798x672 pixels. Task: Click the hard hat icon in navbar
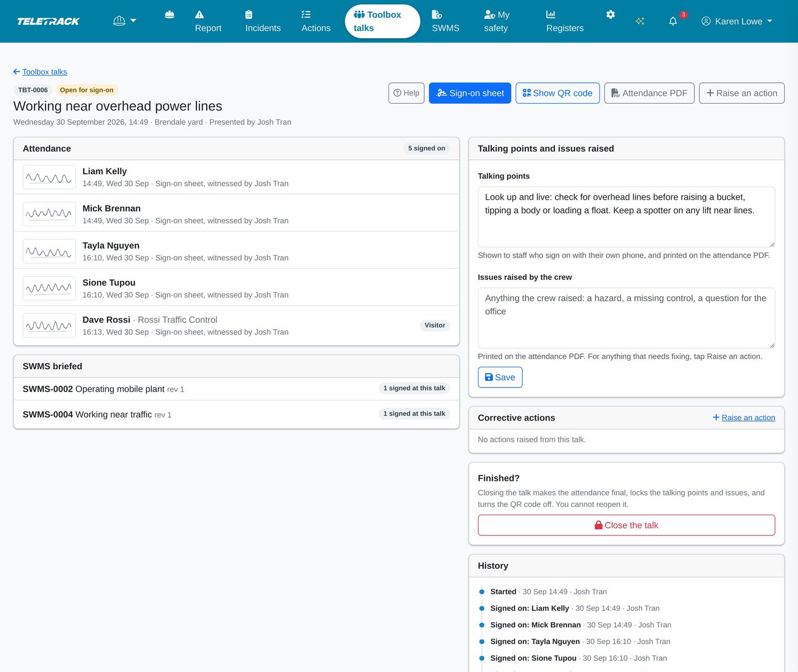169,15
